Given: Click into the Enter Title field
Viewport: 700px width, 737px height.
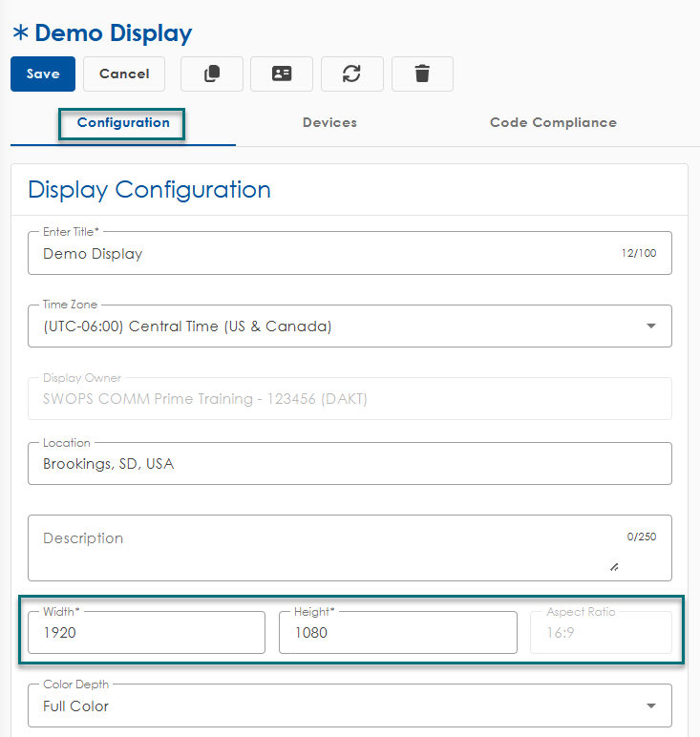Looking at the screenshot, I should pyautogui.click(x=325, y=254).
